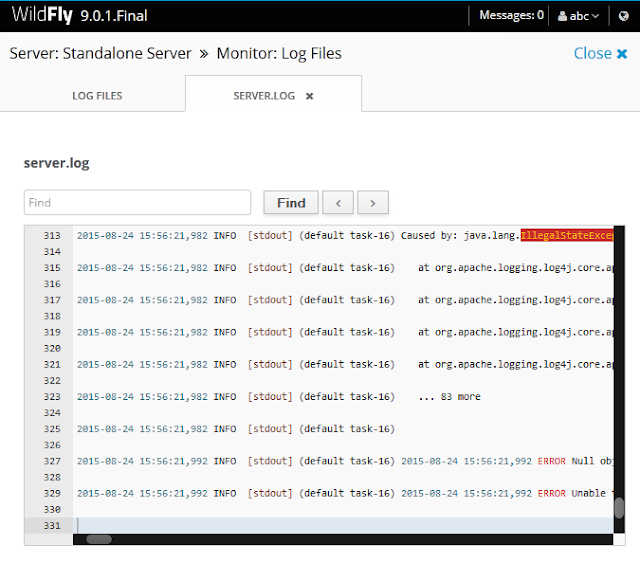Open the abc user dropdown menu
The height and width of the screenshot is (563, 640).
coord(579,16)
